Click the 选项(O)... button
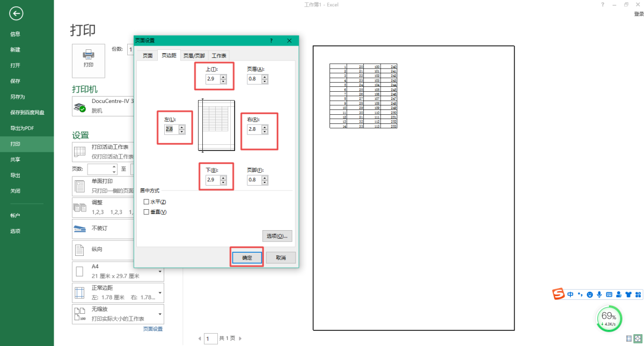This screenshot has width=644, height=346. [277, 236]
